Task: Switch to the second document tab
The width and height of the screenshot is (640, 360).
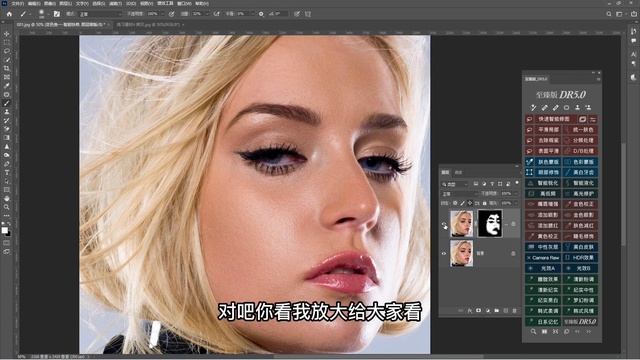Action: coord(148,25)
